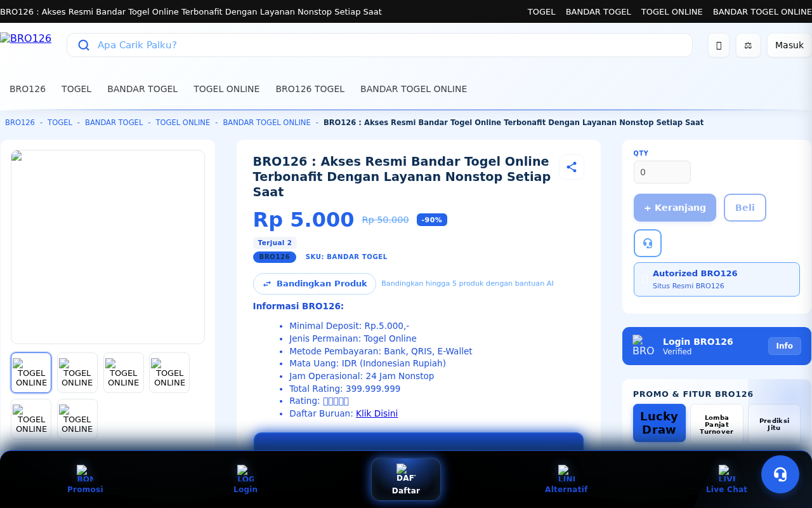Image resolution: width=812 pixels, height=508 pixels.
Task: Click BRO126 breadcrumb link
Action: click(20, 123)
